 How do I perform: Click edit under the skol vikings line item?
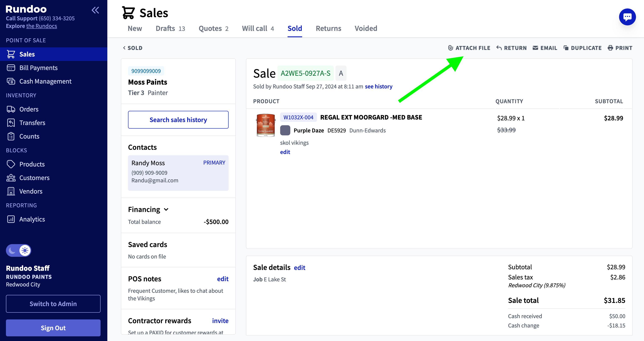tap(285, 152)
